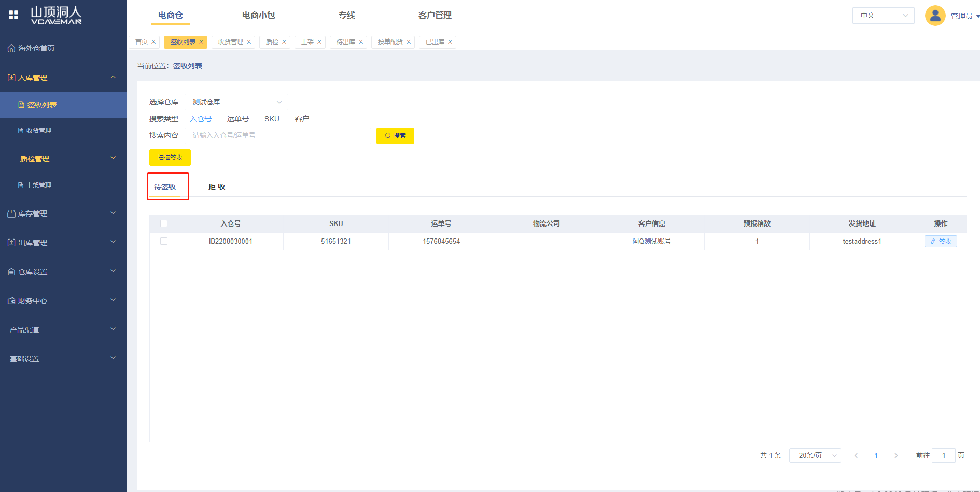Open the 中文 language selector
The width and height of the screenshot is (980, 492).
click(x=883, y=16)
